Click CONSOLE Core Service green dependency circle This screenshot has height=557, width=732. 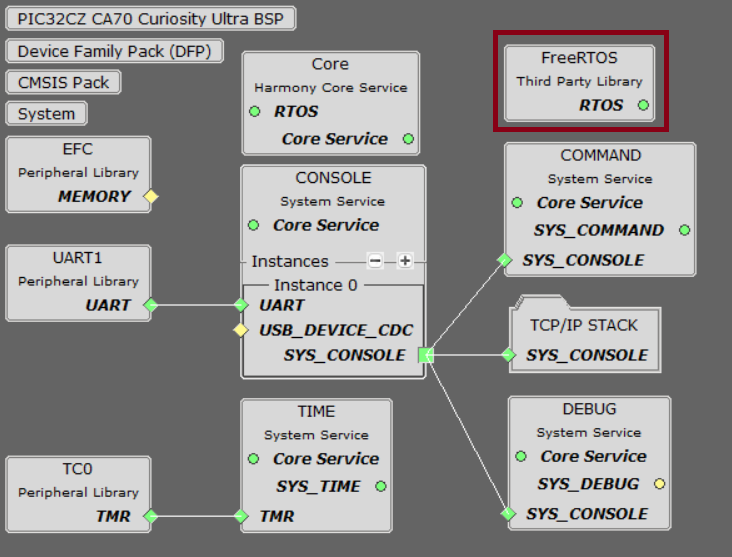[253, 226]
